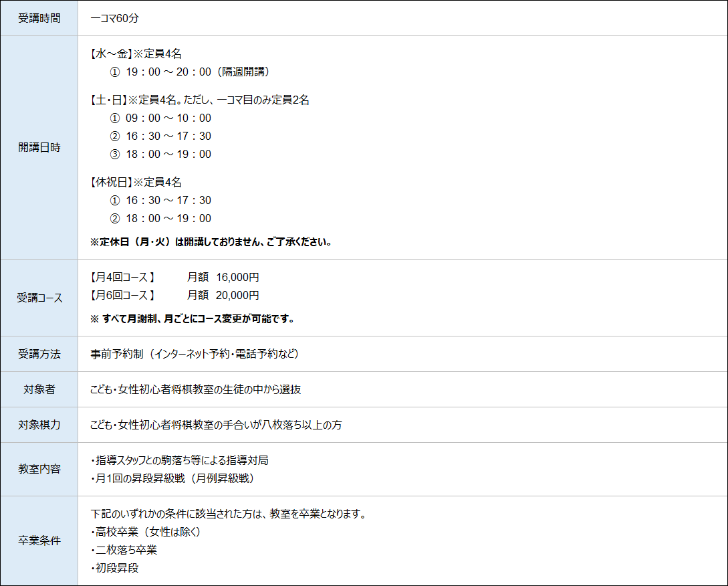This screenshot has width=728, height=586.
Task: Click the 受講コース row header
Action: tap(39, 298)
